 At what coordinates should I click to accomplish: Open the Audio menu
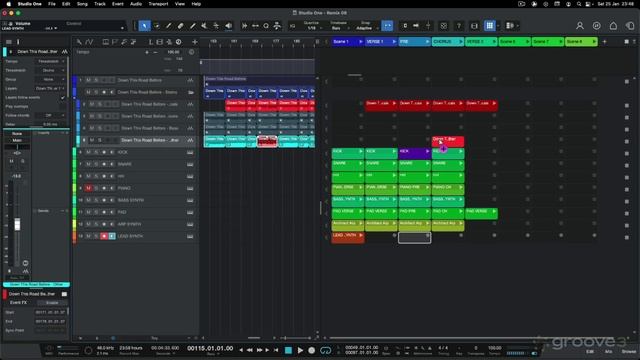click(x=136, y=4)
